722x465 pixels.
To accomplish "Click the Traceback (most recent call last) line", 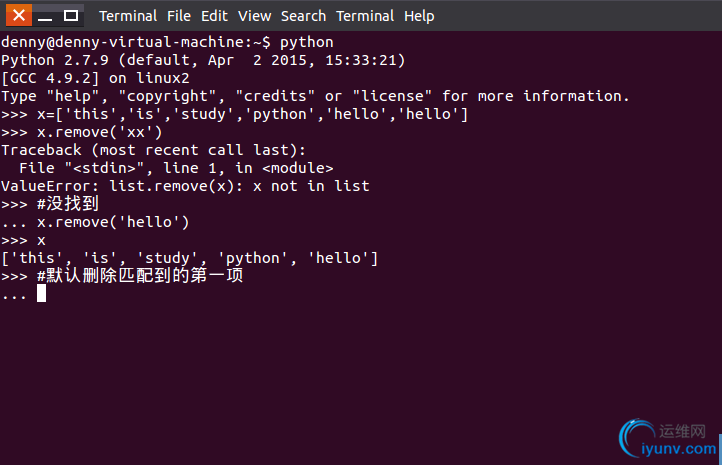I will click(153, 150).
